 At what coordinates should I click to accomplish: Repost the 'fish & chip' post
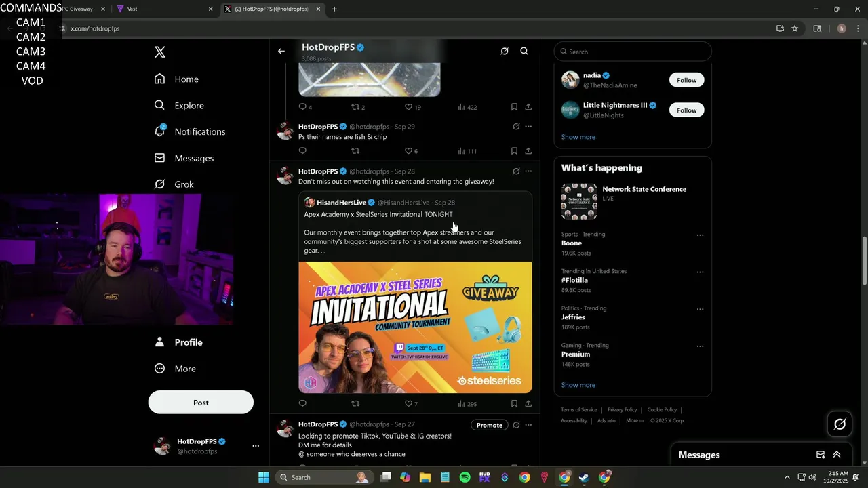[x=355, y=151]
